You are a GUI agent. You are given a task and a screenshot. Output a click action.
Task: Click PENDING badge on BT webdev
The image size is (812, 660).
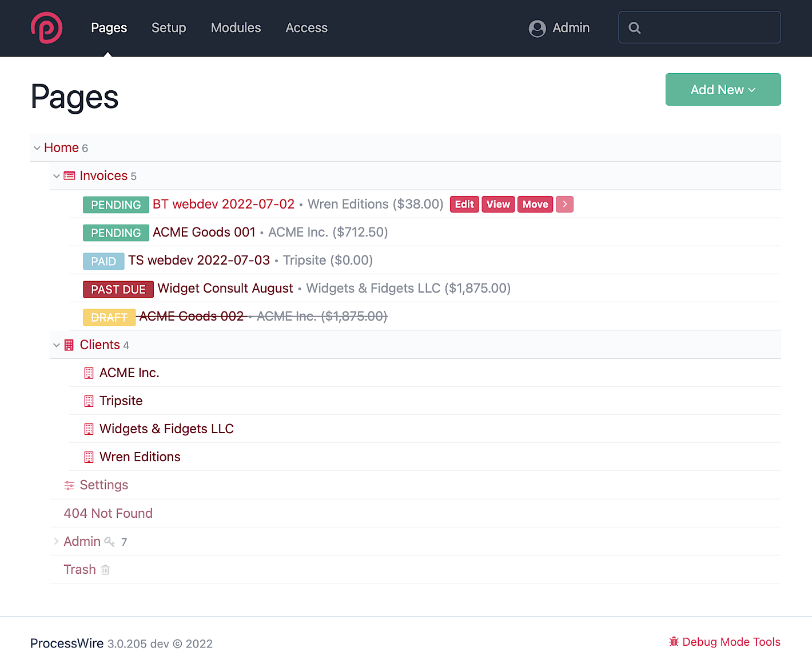click(x=116, y=205)
